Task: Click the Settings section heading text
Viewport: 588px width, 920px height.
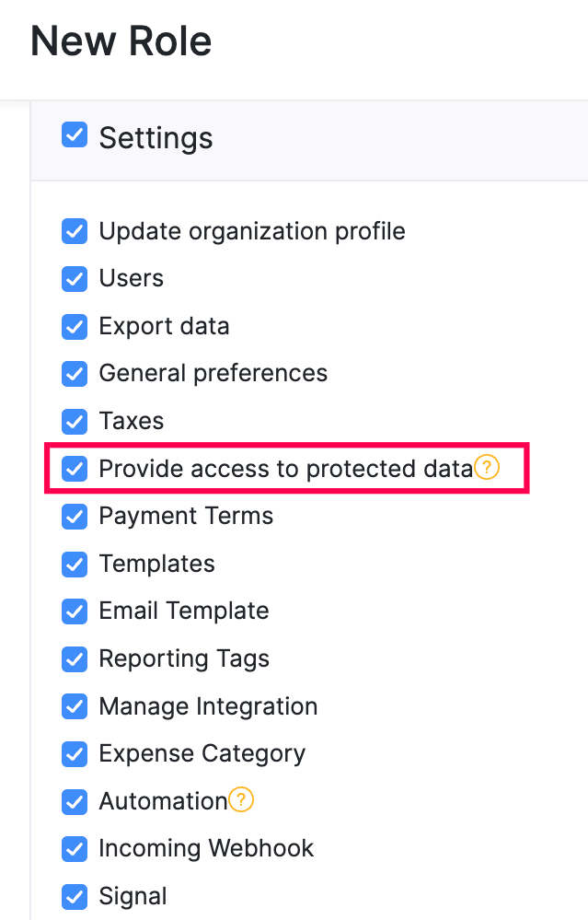Action: [x=156, y=138]
